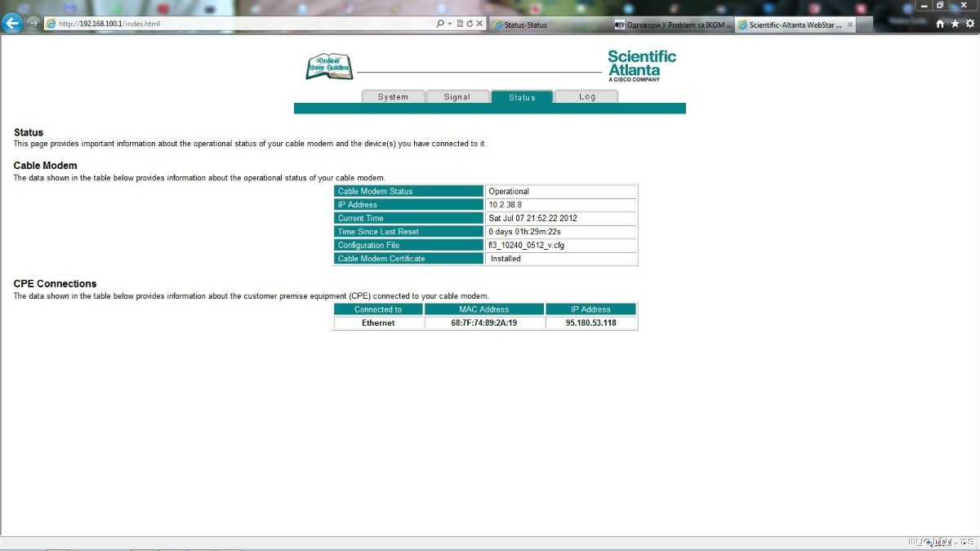Click the MAC Address column header
This screenshot has width=980, height=551.
(x=484, y=309)
